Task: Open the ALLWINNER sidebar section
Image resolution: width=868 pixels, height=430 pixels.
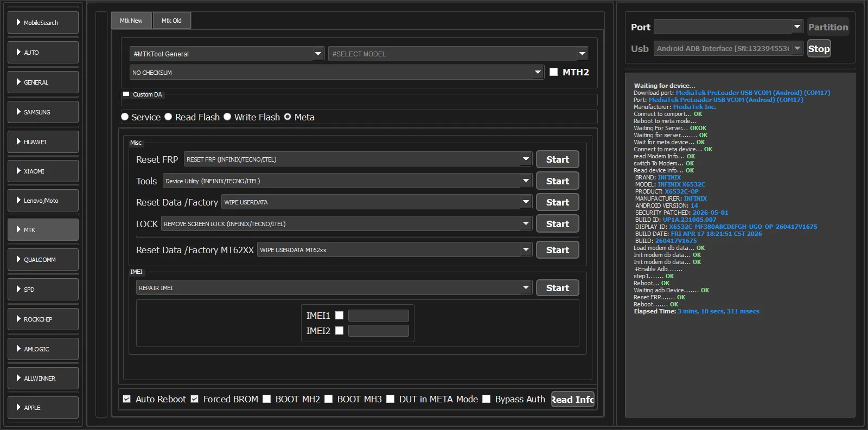Action: pyautogui.click(x=43, y=378)
